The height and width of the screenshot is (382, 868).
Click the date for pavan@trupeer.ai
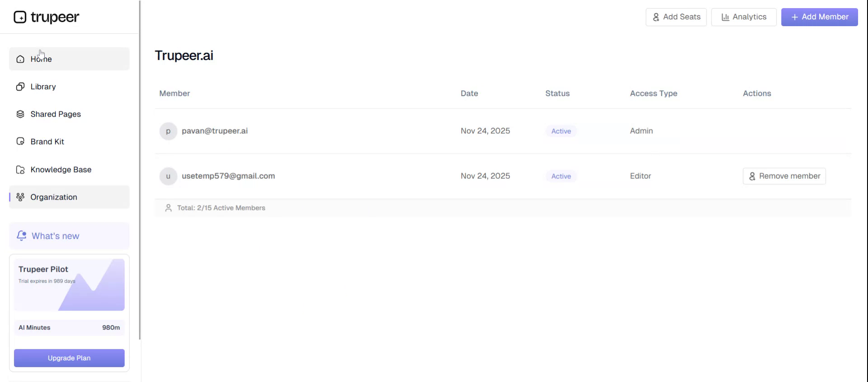click(486, 131)
